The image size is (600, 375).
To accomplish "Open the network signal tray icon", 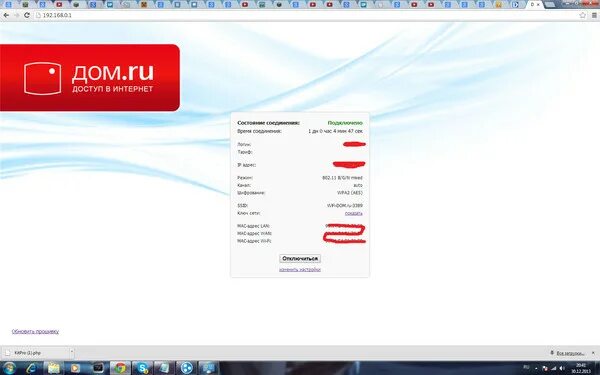I will (x=553, y=368).
